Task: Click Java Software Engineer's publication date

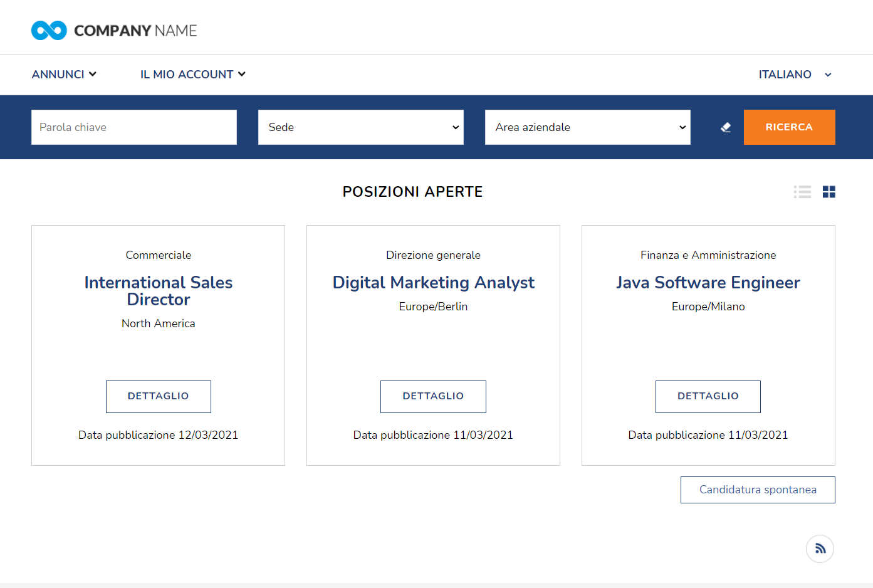Action: [708, 435]
